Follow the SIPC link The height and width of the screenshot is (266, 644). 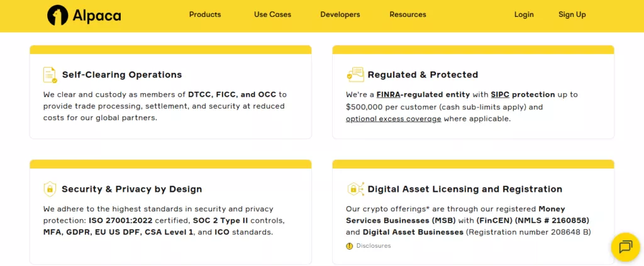[x=500, y=94]
